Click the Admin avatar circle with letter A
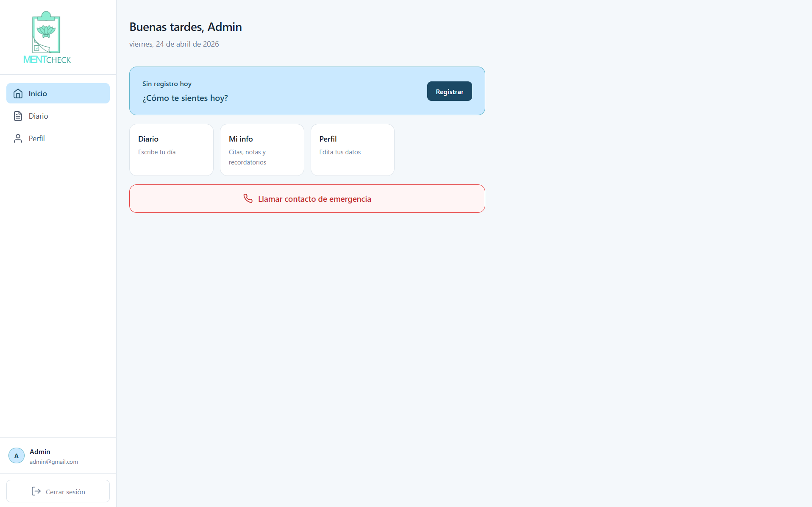812x507 pixels. [x=16, y=455]
